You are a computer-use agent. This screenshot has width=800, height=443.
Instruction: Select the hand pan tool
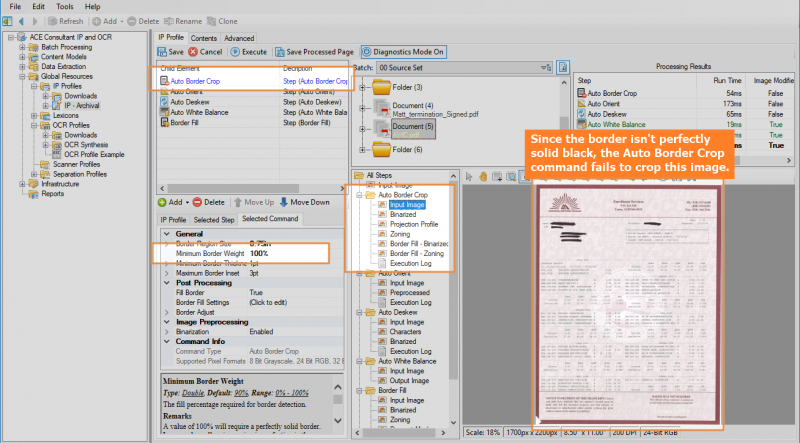click(483, 177)
